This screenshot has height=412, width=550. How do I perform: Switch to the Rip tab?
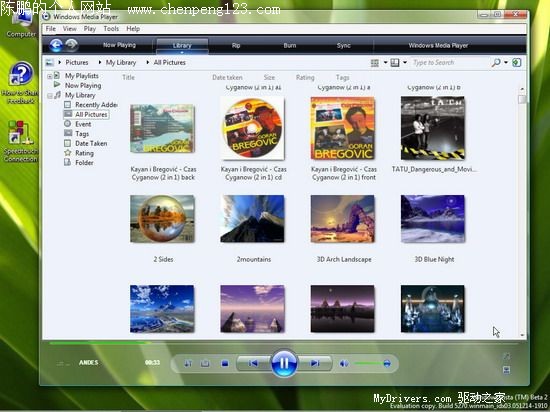[x=236, y=46]
